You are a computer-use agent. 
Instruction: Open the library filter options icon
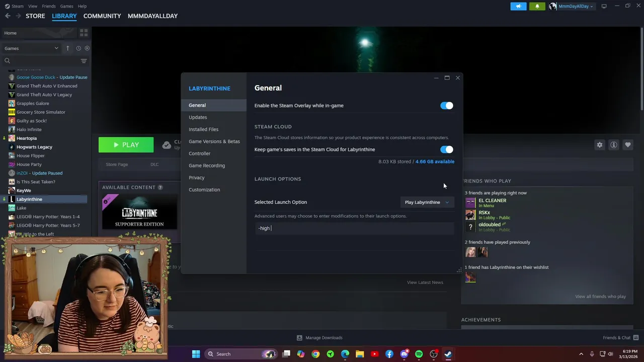point(84,61)
